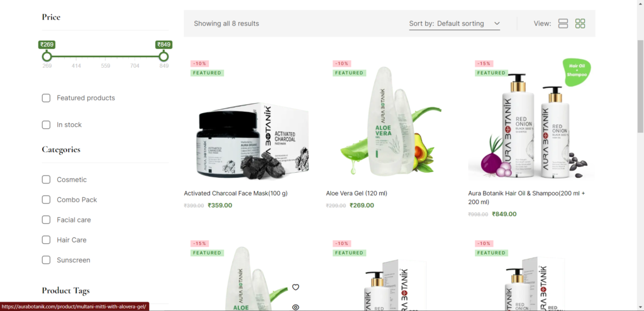Click the -10% badge on Aloe Vera Gel
The width and height of the screenshot is (644, 311).
(341, 63)
